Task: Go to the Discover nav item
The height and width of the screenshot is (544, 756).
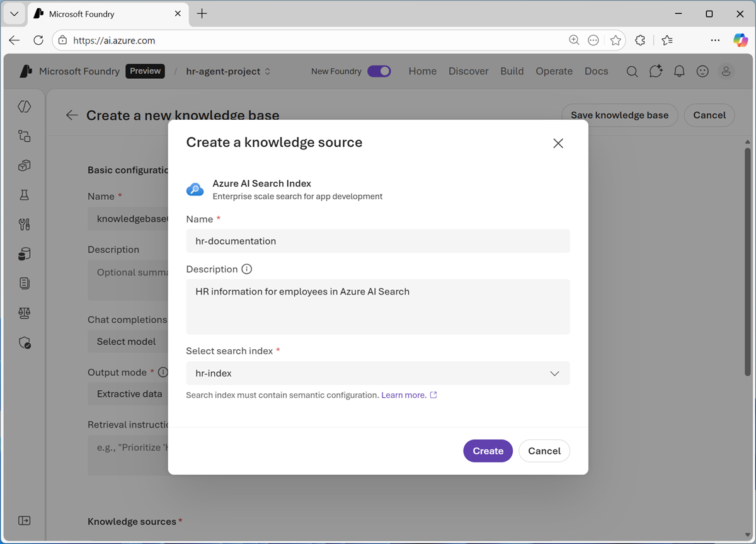Action: [x=469, y=71]
